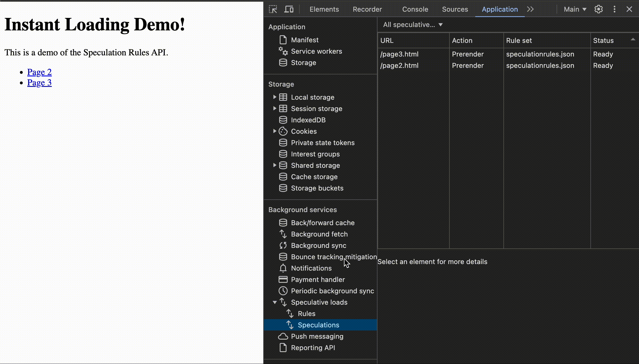
Task: Click the Push messaging cloud icon
Action: 283,336
